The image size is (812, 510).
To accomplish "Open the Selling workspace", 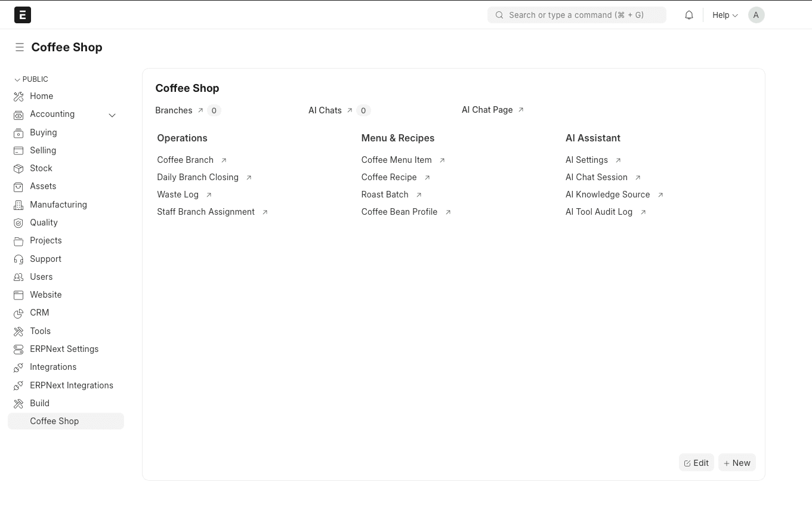I will coord(43,150).
